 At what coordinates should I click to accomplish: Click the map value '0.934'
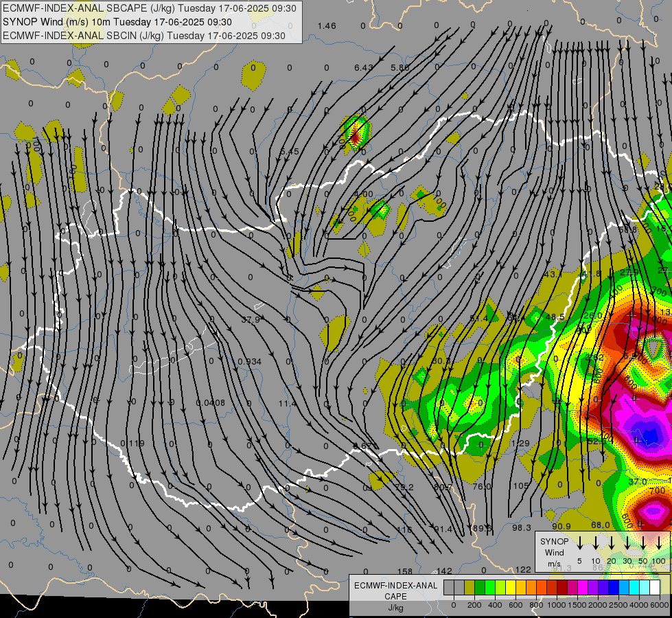(249, 362)
